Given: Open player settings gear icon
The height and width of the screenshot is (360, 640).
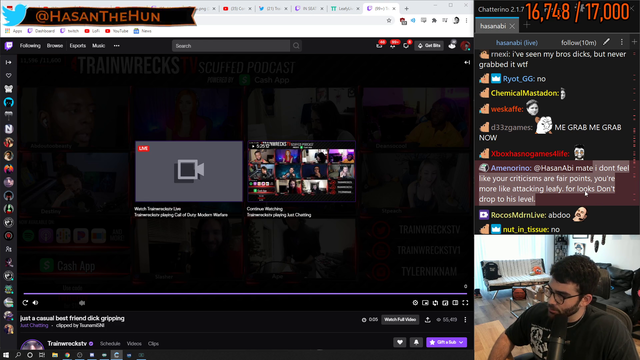Looking at the screenshot, I should (x=415, y=303).
